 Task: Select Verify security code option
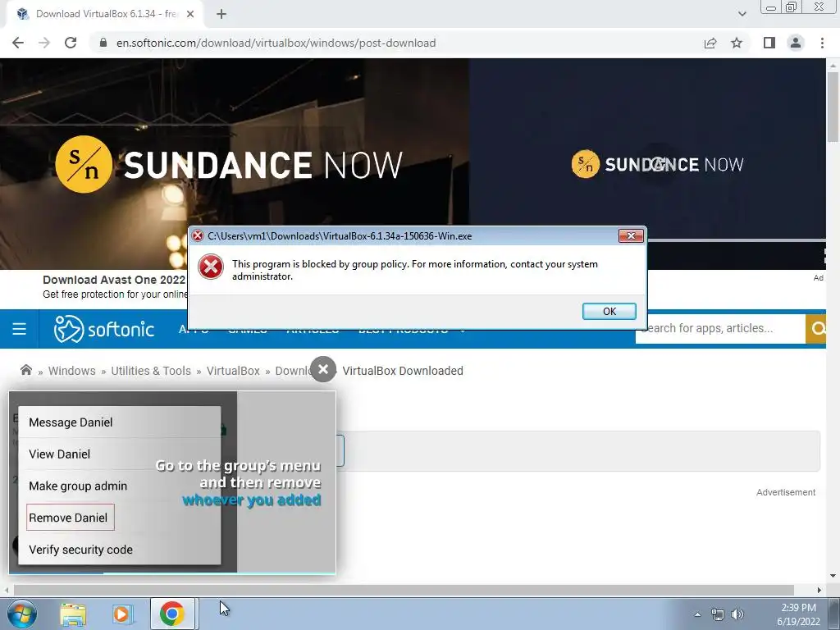tap(81, 550)
